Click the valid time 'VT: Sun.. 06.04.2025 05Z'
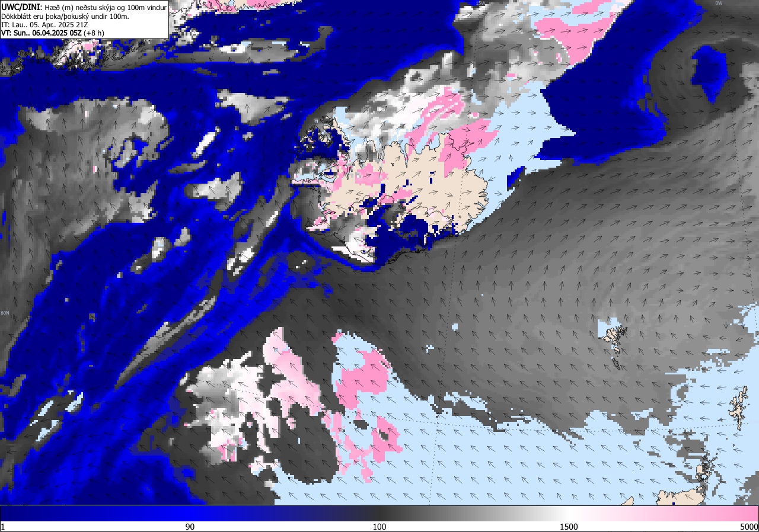 tap(41, 33)
